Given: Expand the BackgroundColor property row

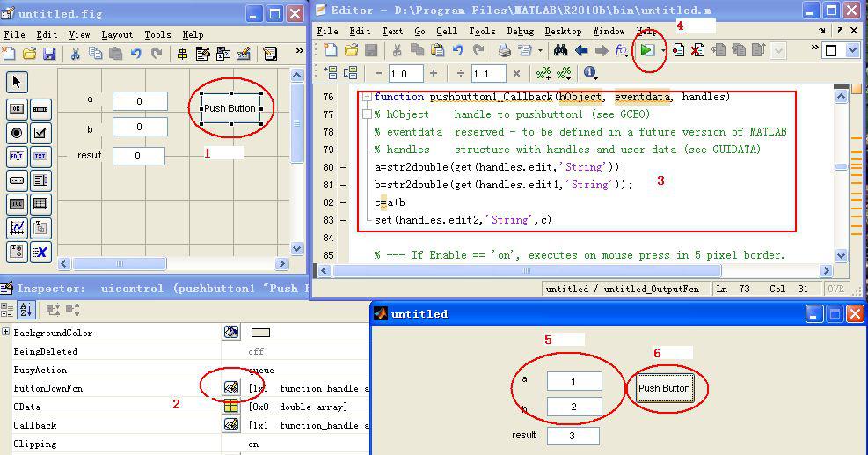Looking at the screenshot, I should pos(5,332).
